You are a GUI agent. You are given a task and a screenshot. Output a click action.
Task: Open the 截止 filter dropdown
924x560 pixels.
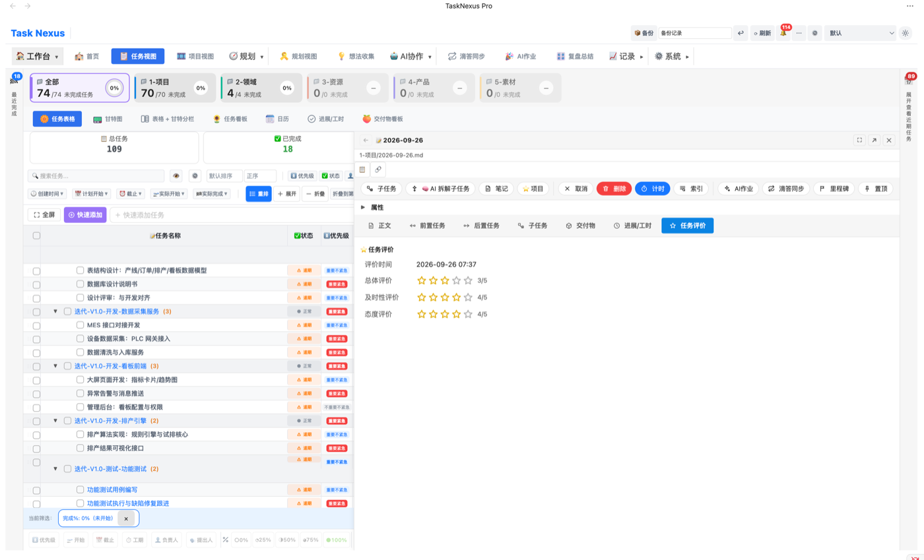[x=131, y=194]
